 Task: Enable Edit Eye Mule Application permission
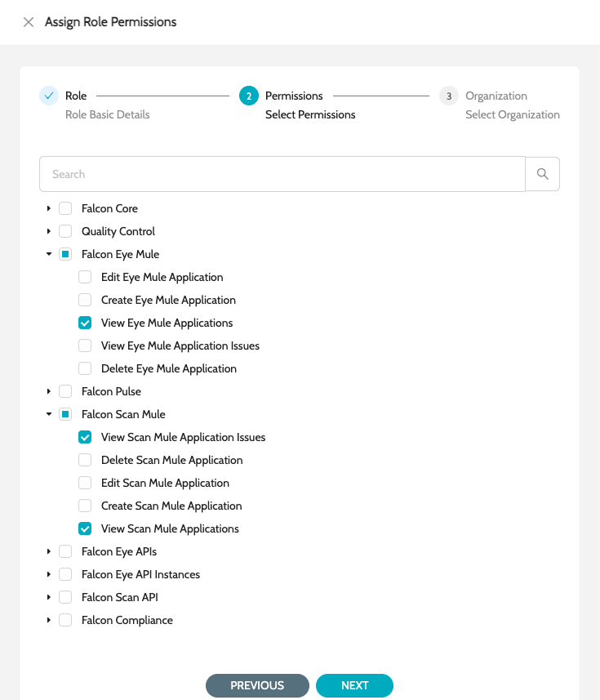(x=85, y=277)
